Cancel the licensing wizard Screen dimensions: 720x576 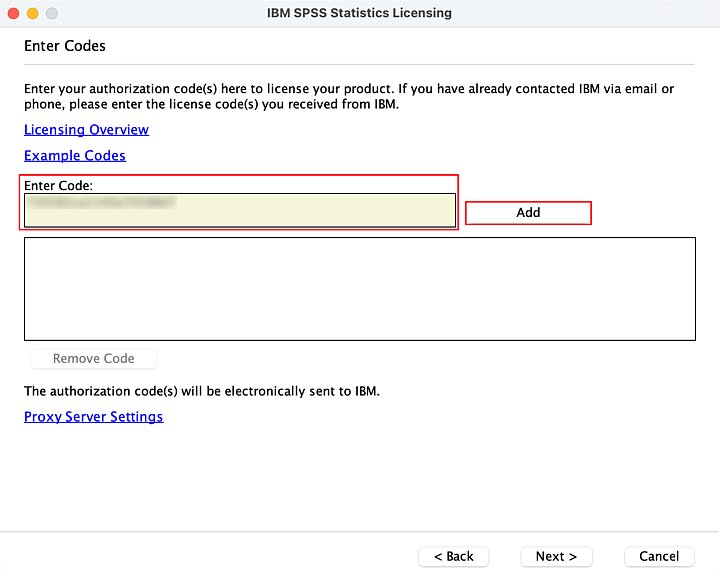(659, 557)
